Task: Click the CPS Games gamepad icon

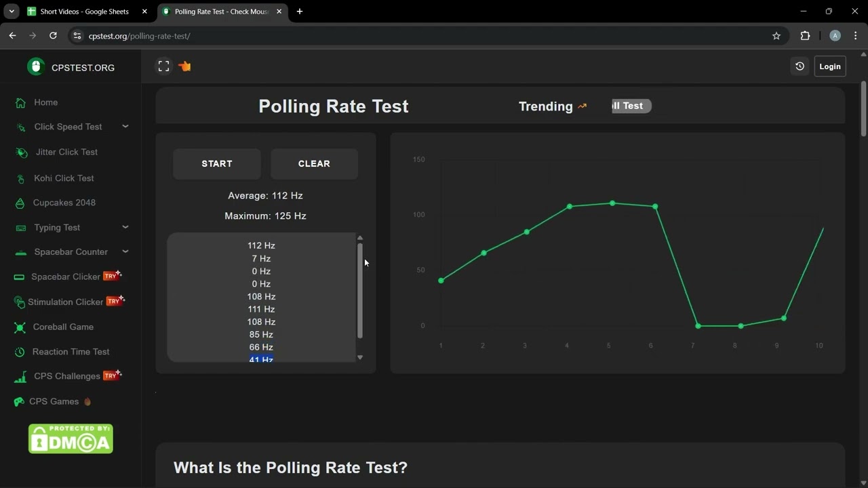Action: 19,402
